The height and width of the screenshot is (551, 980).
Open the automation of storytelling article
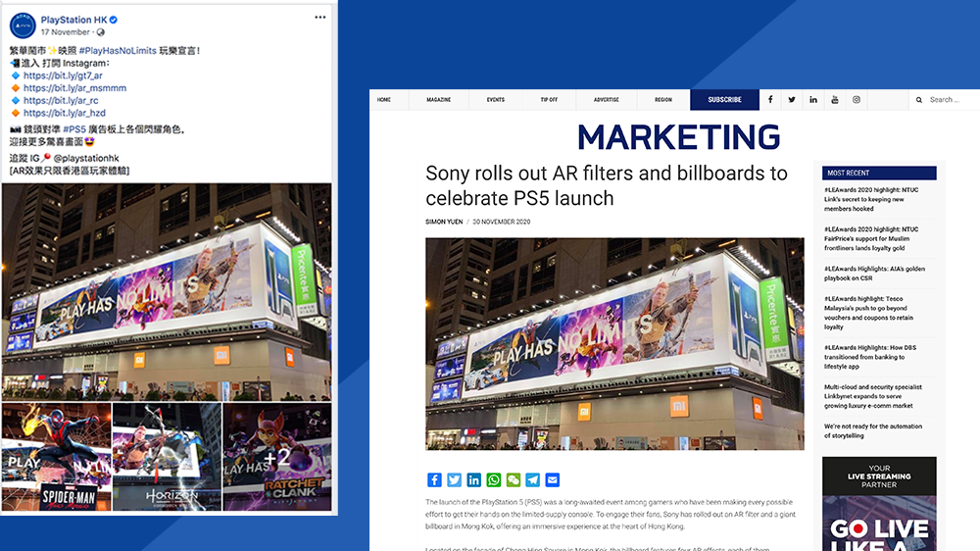click(x=873, y=431)
